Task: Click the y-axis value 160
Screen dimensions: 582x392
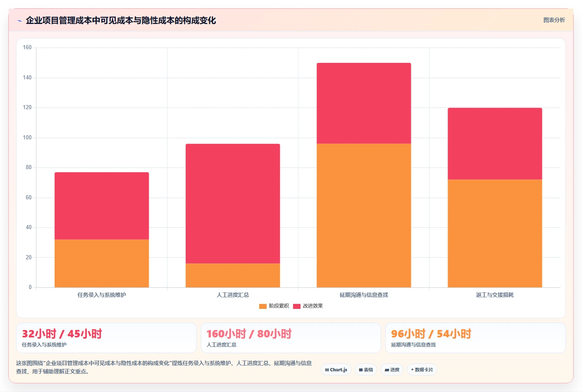Action: 27,48
